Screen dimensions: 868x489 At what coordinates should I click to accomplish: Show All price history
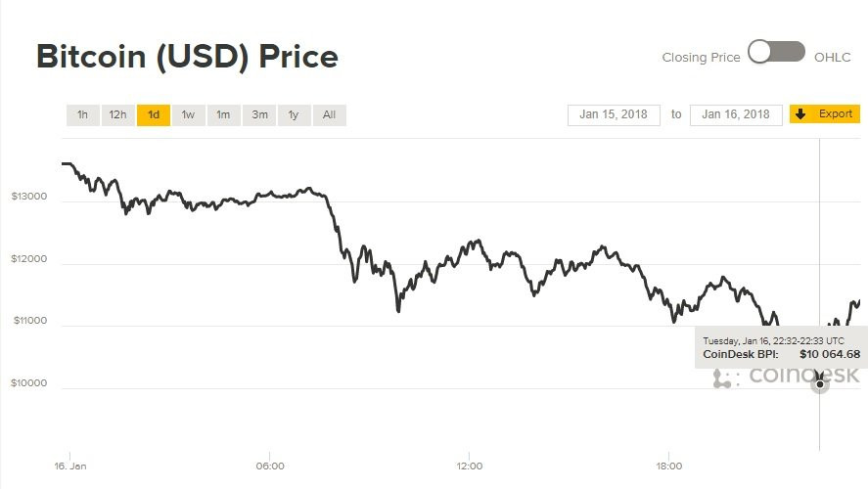329,115
